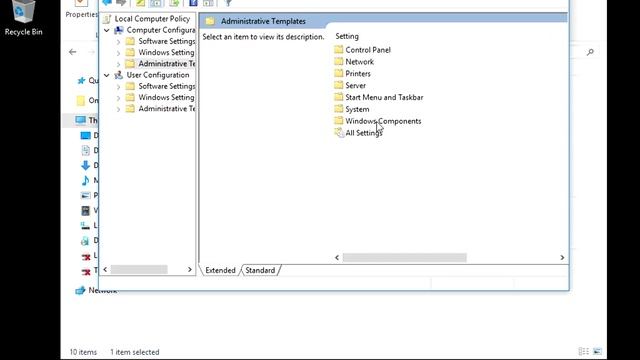Click '10 items' in Explorer status bar
The image size is (640, 360).
click(x=83, y=352)
